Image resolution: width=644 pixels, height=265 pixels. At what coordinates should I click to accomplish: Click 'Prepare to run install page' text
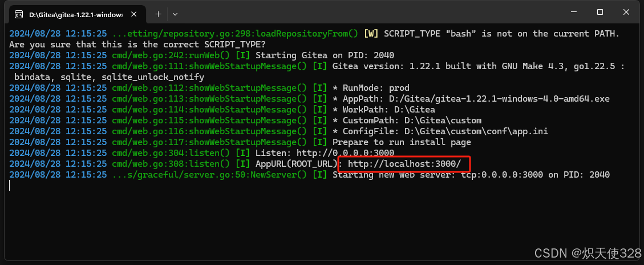tap(402, 142)
